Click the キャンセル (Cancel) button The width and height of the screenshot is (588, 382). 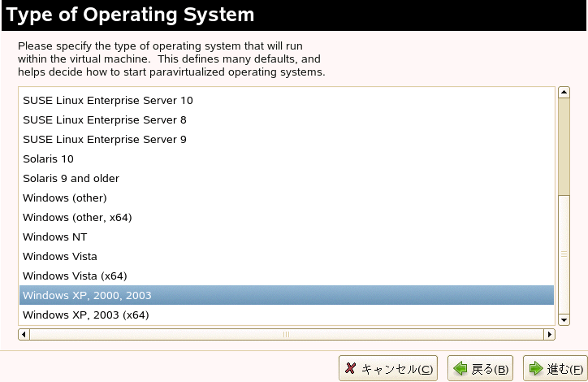388,368
